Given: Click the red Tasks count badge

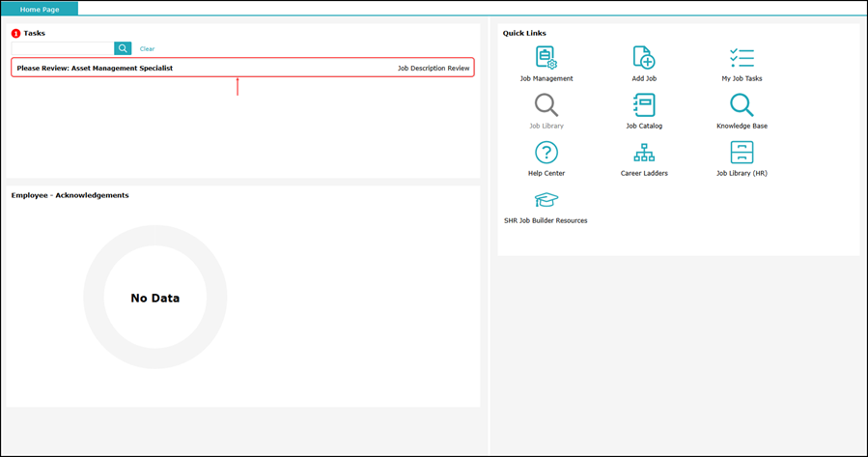Looking at the screenshot, I should (x=16, y=33).
